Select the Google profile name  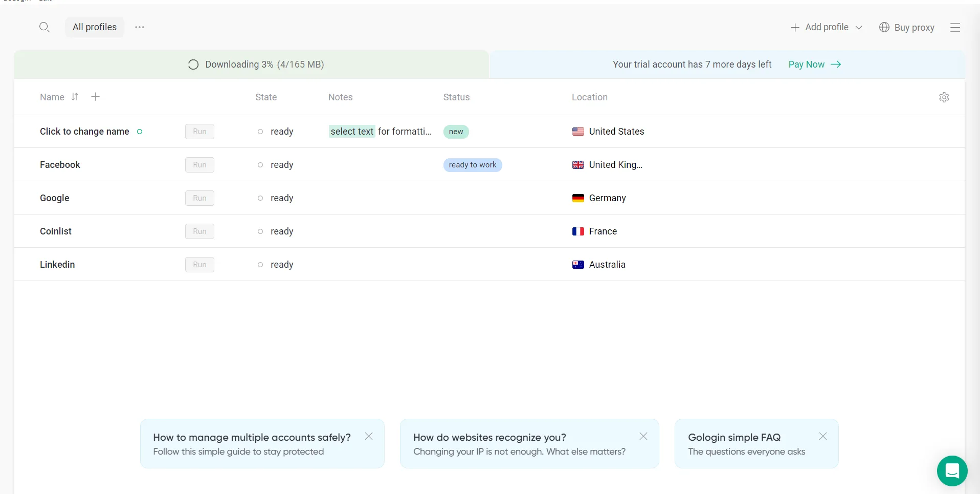tap(55, 198)
